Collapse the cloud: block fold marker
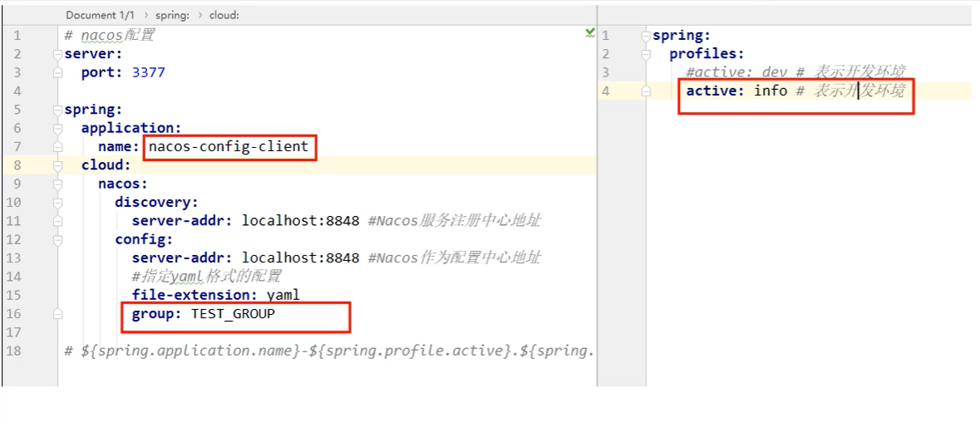 click(58, 166)
